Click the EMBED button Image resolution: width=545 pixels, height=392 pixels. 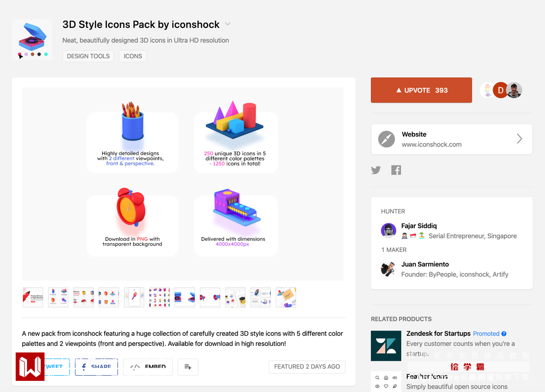coord(148,367)
